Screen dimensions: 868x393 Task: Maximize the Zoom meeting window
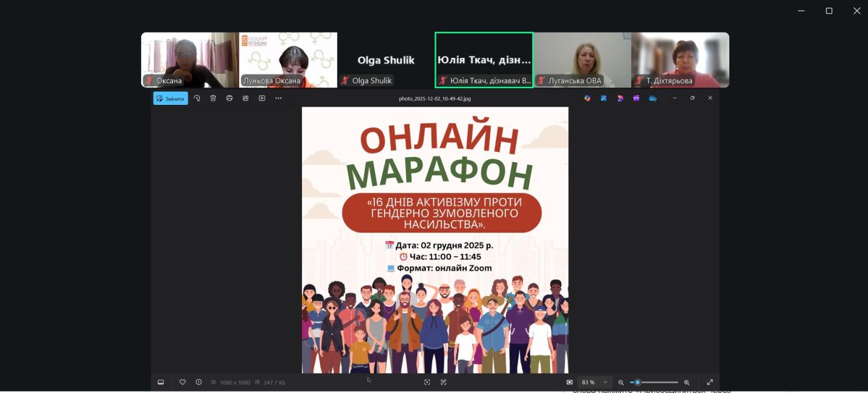pyautogui.click(x=829, y=11)
